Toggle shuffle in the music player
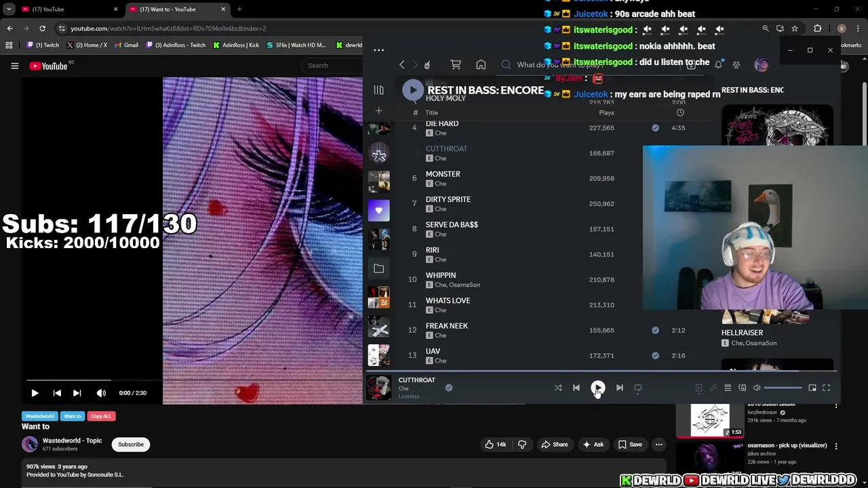 [x=557, y=388]
